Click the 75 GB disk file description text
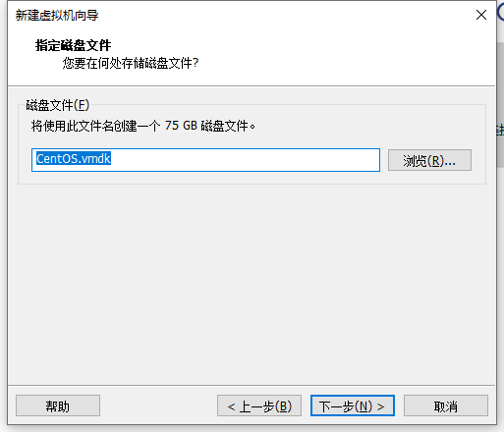Viewport: 504px width, 432px height. click(143, 126)
